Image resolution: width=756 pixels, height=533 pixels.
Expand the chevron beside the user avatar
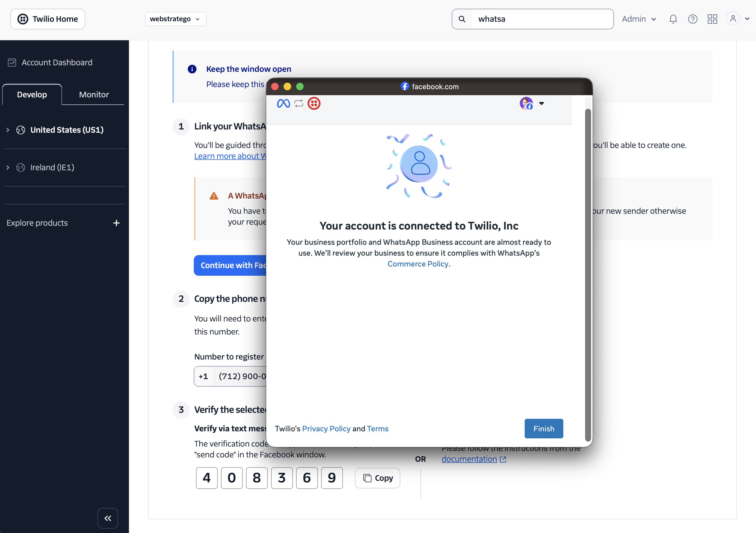point(747,19)
